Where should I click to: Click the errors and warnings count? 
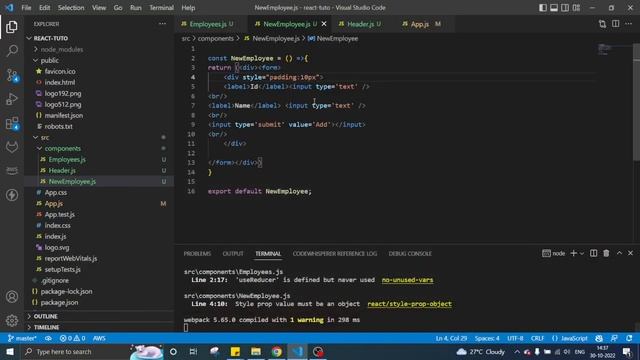click(72, 338)
